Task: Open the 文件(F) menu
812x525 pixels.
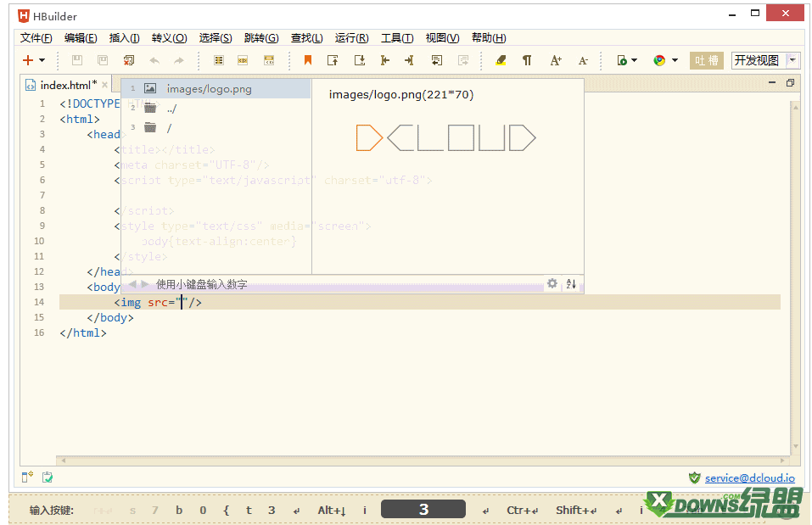Action: coord(36,38)
